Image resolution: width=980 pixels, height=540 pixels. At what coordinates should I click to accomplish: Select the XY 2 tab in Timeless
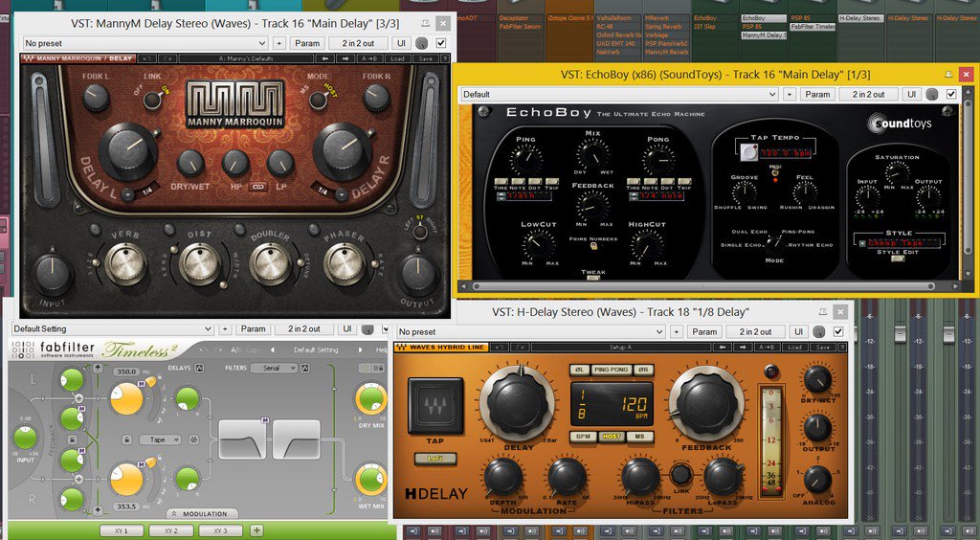pos(170,530)
